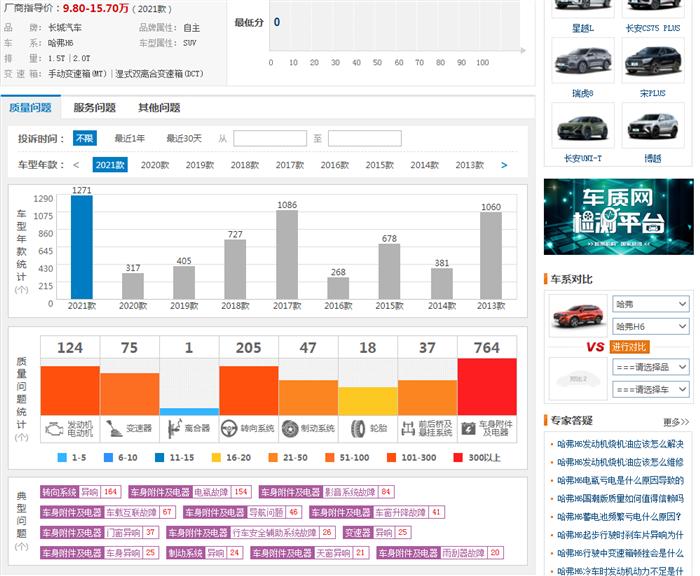
Task: Choose the 2020款 model year
Action: coord(155,165)
